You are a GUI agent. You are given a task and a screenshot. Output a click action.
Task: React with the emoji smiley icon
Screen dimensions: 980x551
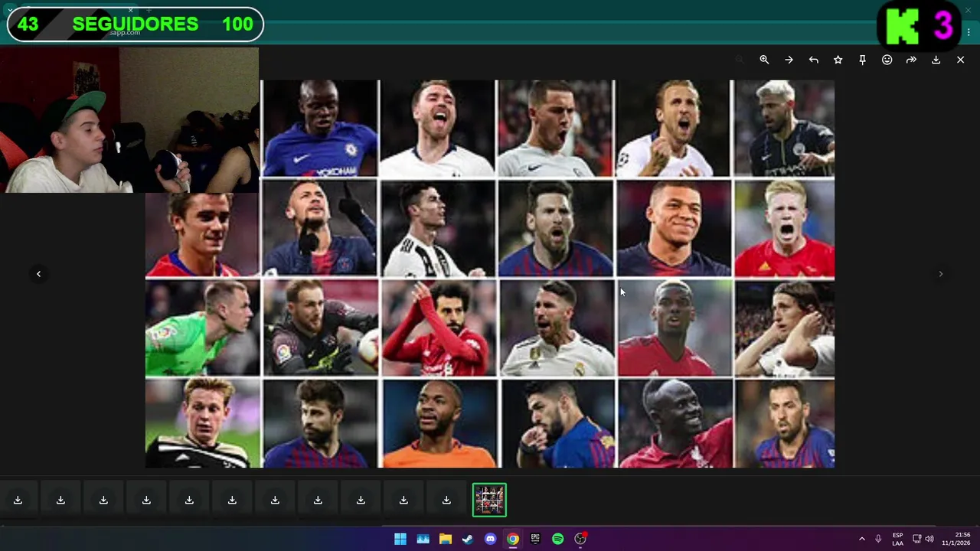pos(887,60)
